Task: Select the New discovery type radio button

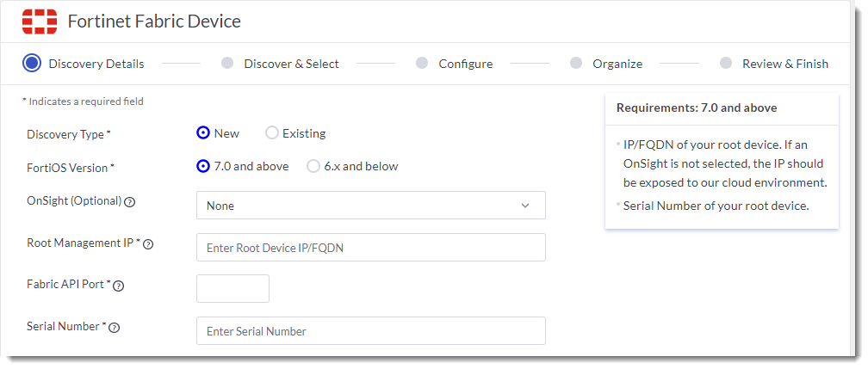Action: click(203, 133)
